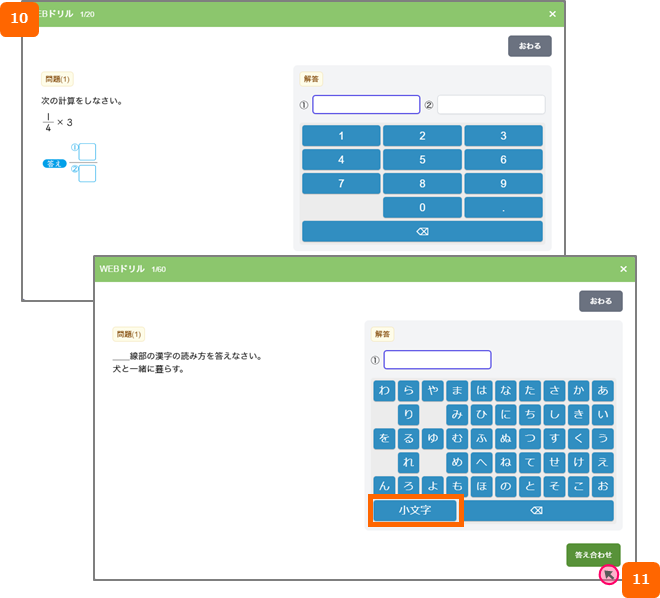Click おわる in the fraction drill window
The image size is (660, 598).
point(529,46)
